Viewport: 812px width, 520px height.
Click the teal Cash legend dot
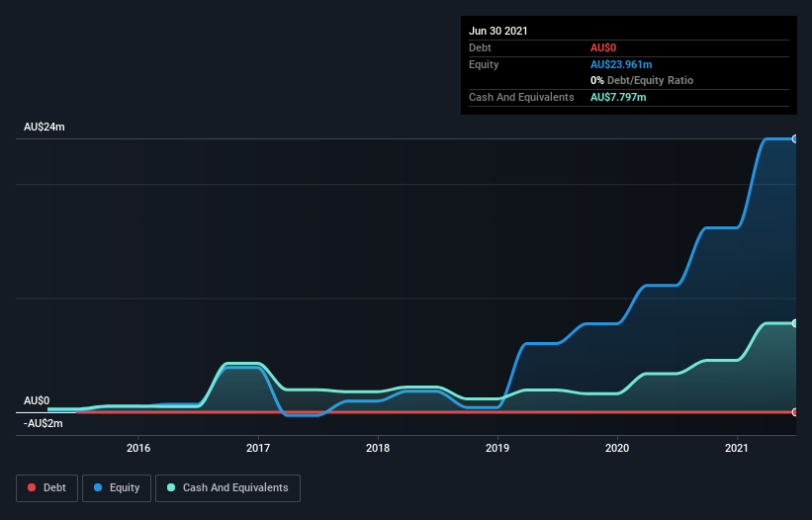[171, 487]
